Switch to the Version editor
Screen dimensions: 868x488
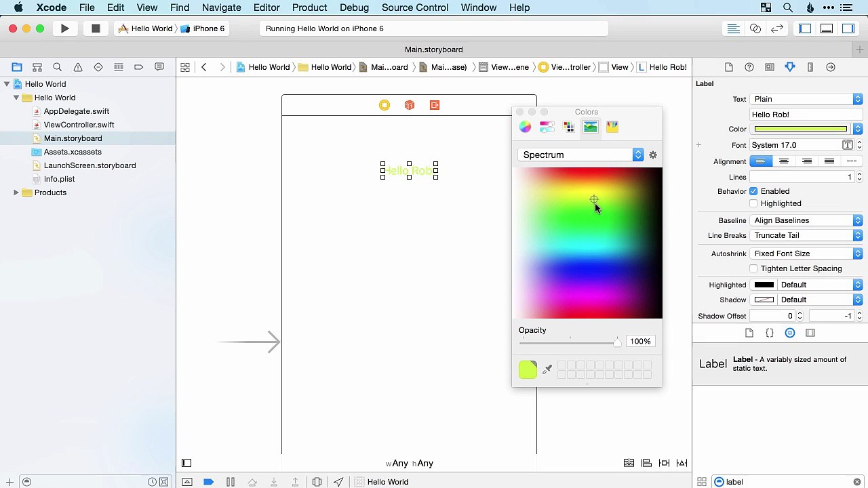(777, 28)
